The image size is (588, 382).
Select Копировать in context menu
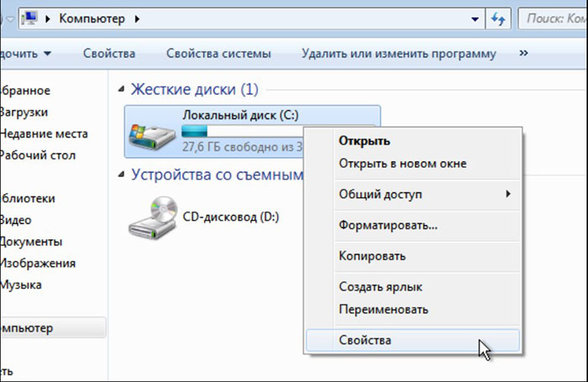pos(413,256)
